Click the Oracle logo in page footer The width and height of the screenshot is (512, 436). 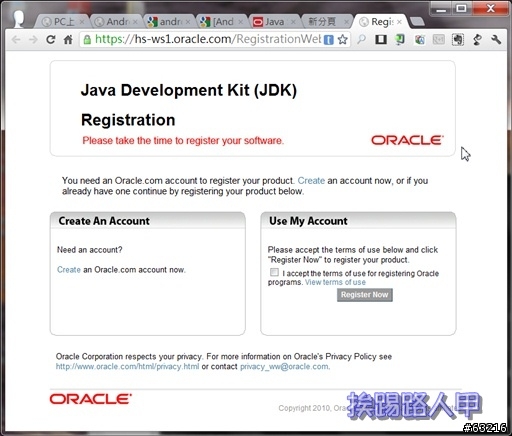tap(91, 399)
